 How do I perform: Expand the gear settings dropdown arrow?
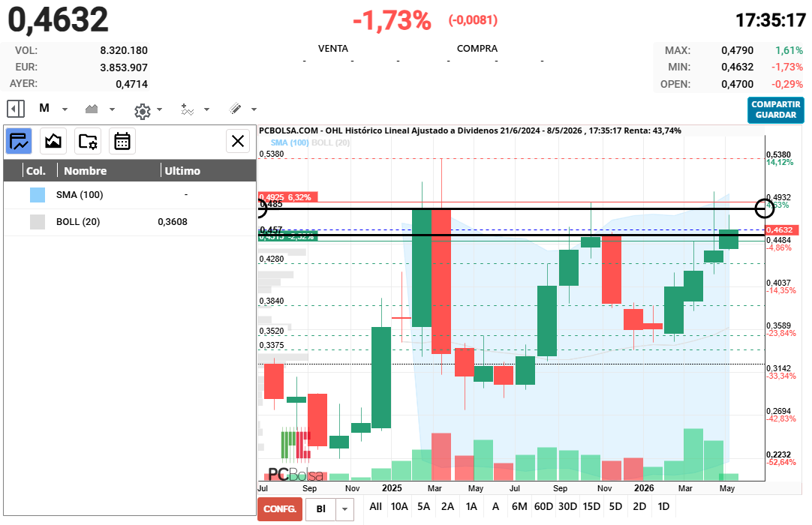click(160, 109)
